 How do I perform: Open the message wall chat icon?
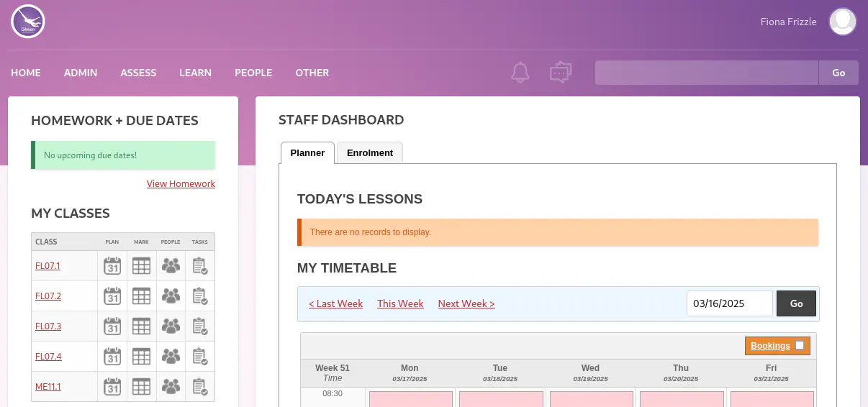point(560,72)
